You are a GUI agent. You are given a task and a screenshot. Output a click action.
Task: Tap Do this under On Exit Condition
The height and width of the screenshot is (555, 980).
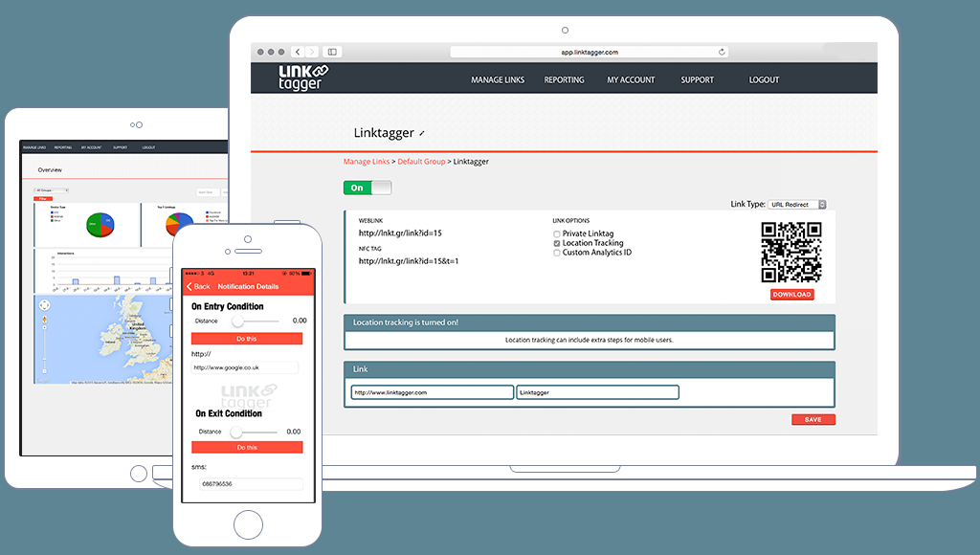(x=247, y=448)
